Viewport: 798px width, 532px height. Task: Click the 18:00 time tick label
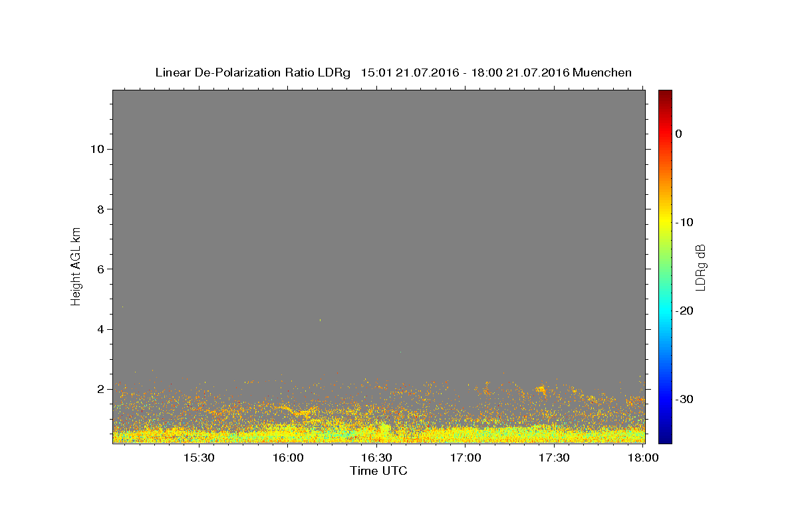tap(643, 458)
